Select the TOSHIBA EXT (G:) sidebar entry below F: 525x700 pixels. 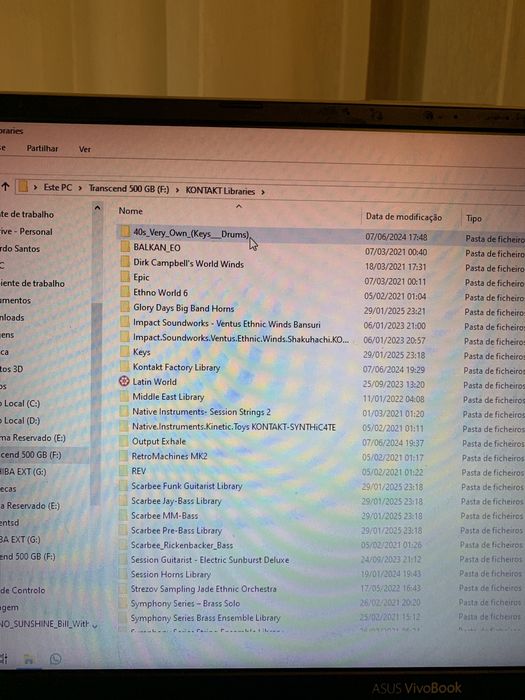pos(23,472)
